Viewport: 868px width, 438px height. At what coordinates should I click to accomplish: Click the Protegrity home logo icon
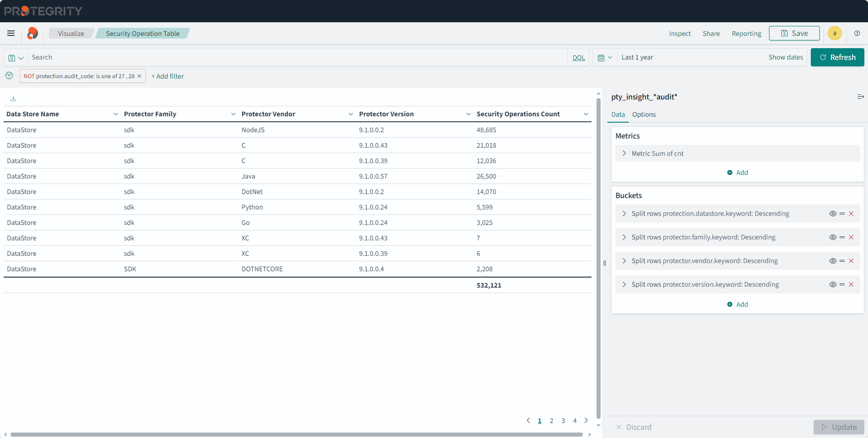point(32,33)
